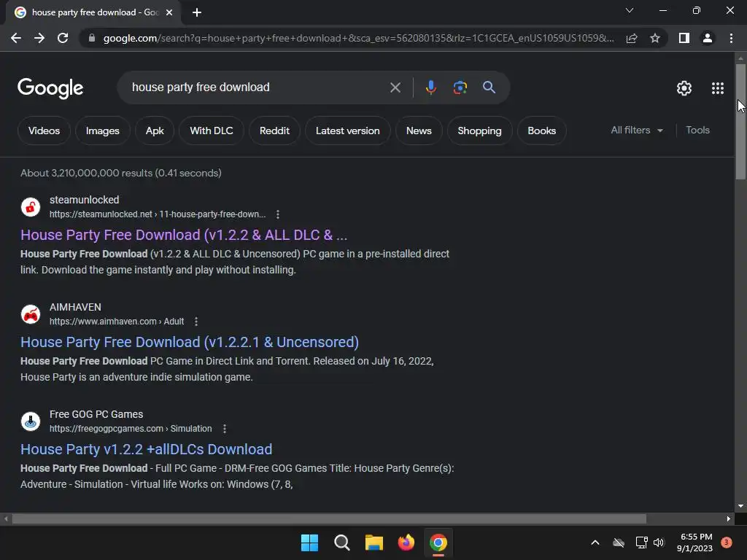Expand the All filters dropdown

click(x=637, y=130)
